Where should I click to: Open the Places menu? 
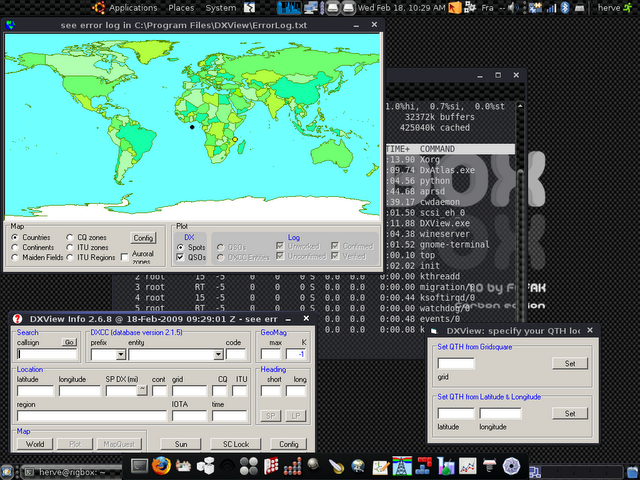pos(181,8)
